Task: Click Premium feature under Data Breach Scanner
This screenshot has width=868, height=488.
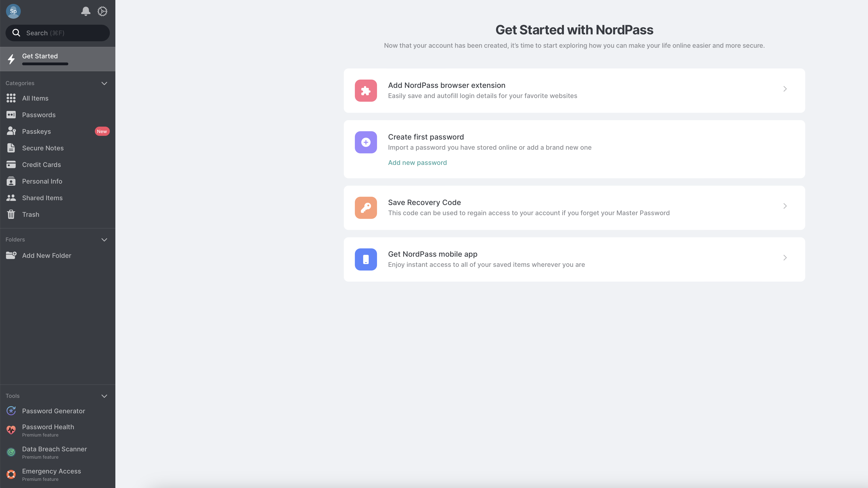Action: (x=40, y=457)
